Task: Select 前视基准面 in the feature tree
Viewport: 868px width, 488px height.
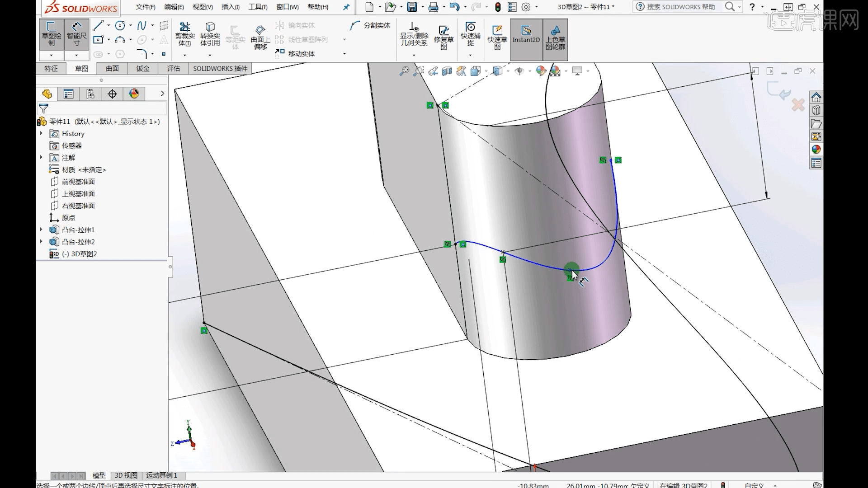Action: [73, 182]
